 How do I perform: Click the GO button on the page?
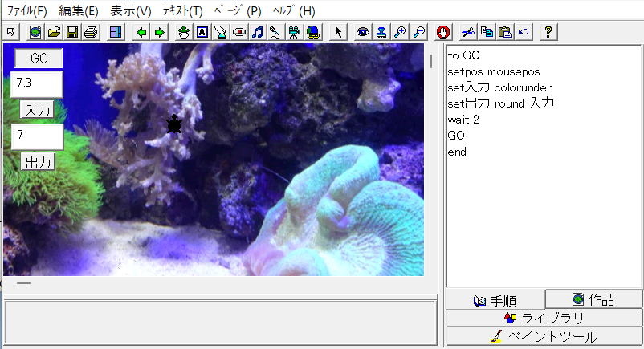coord(39,59)
